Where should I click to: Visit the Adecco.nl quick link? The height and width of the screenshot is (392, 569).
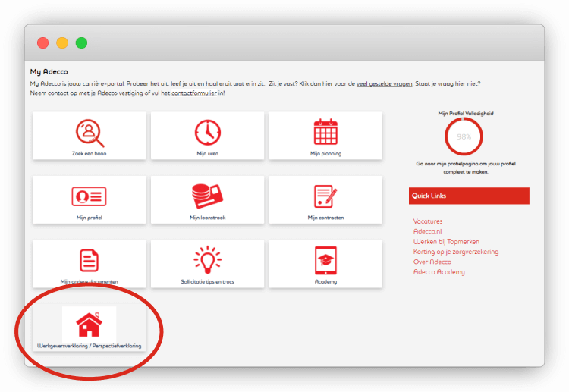pos(427,231)
